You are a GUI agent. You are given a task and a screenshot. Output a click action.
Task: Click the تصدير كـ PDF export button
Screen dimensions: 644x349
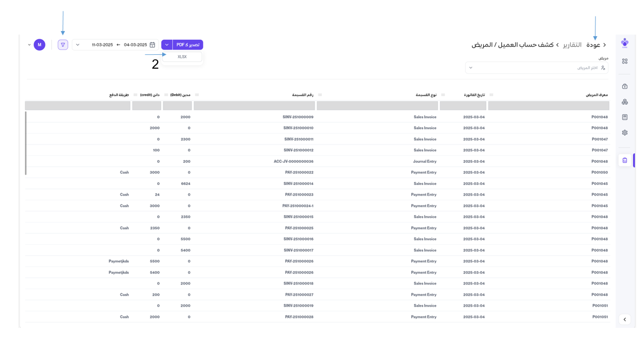188,45
